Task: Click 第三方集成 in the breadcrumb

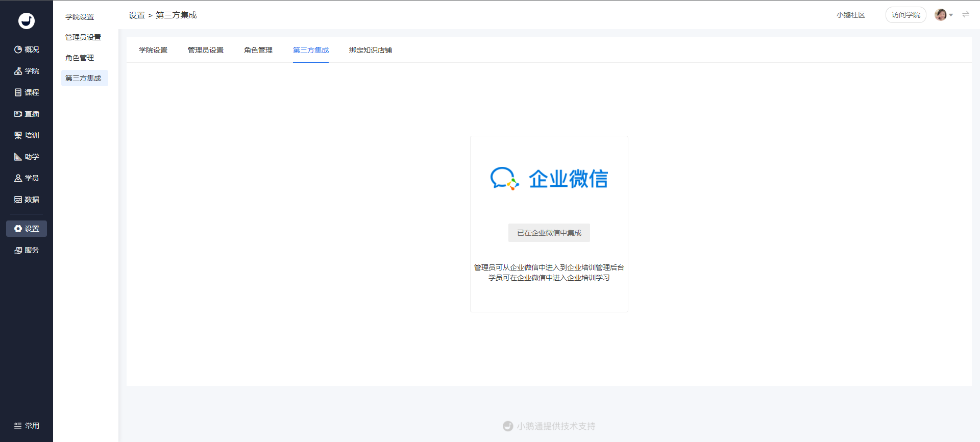Action: coord(176,15)
